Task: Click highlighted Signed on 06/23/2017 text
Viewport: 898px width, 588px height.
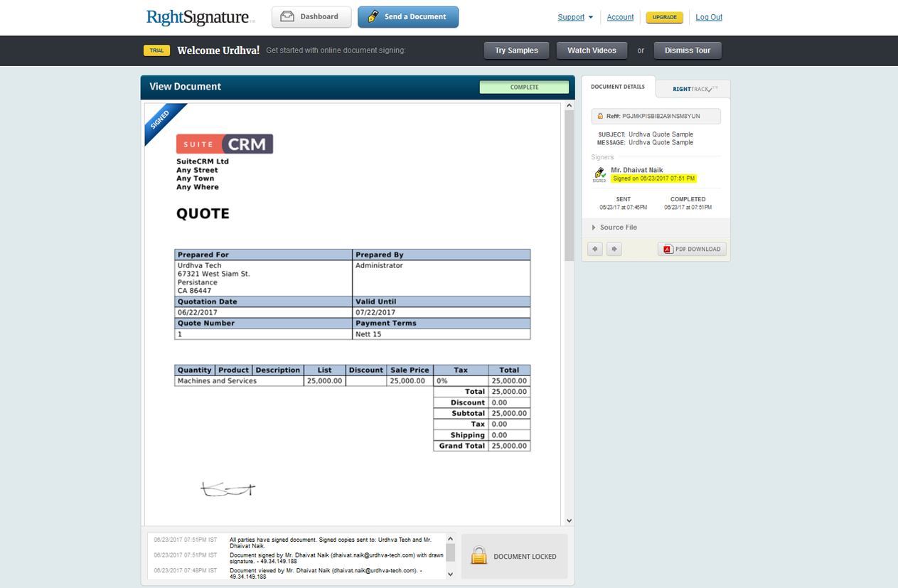Action: [x=654, y=178]
